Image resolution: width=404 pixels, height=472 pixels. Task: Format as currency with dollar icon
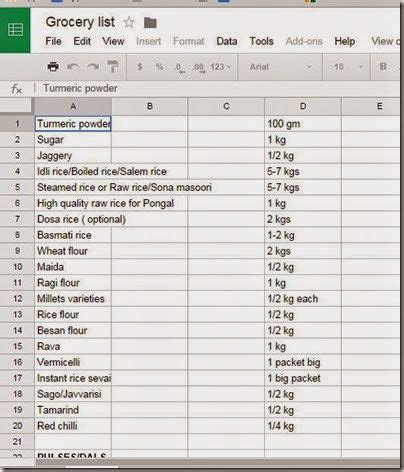coord(140,67)
